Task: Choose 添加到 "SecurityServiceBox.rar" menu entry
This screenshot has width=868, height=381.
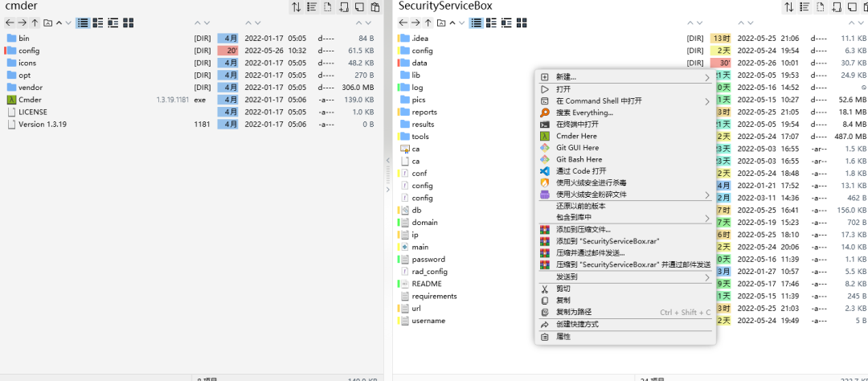Action: point(625,241)
